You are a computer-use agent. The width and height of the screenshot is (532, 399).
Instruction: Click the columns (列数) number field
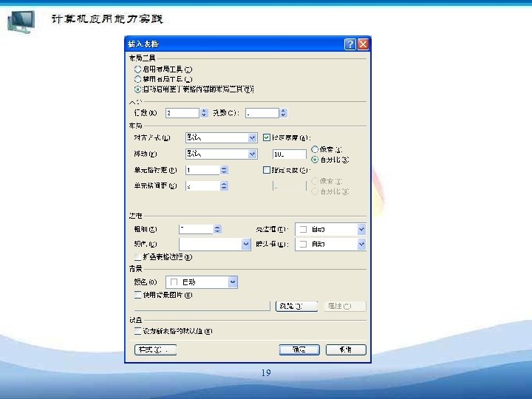(x=262, y=113)
